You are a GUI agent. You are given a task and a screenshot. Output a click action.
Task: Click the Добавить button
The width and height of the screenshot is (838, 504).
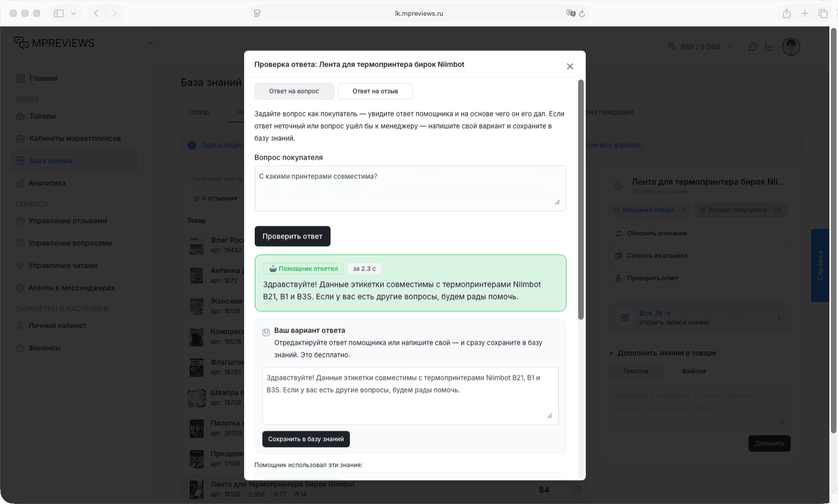(x=769, y=443)
